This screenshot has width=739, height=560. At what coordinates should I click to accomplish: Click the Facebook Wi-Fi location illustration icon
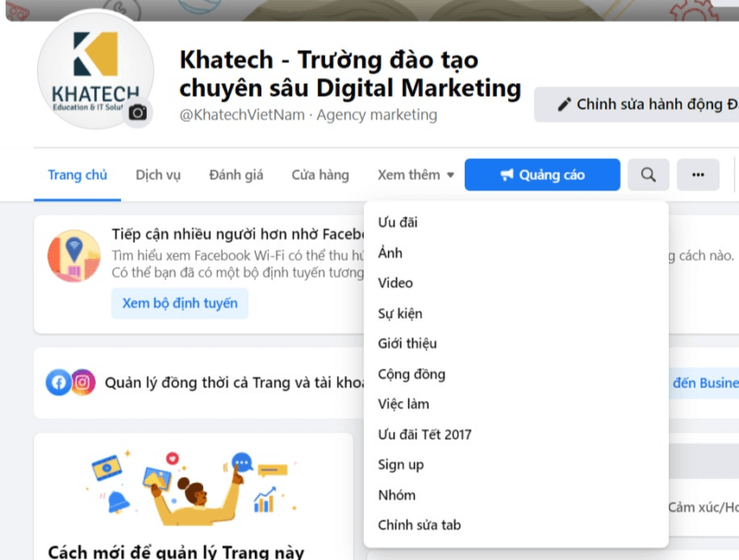point(74,255)
